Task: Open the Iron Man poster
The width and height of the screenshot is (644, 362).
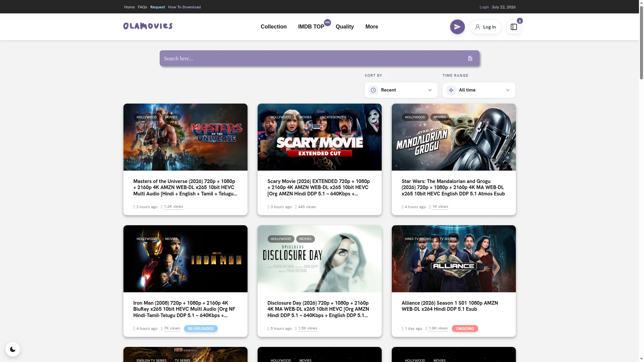Action: tap(185, 259)
